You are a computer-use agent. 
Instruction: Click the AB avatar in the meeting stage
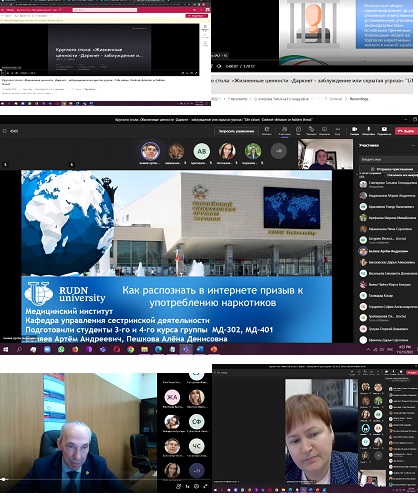(x=202, y=151)
